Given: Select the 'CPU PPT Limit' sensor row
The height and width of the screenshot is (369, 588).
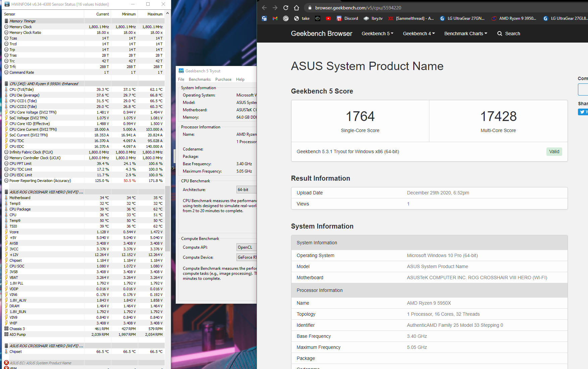Looking at the screenshot, I should coord(84,163).
